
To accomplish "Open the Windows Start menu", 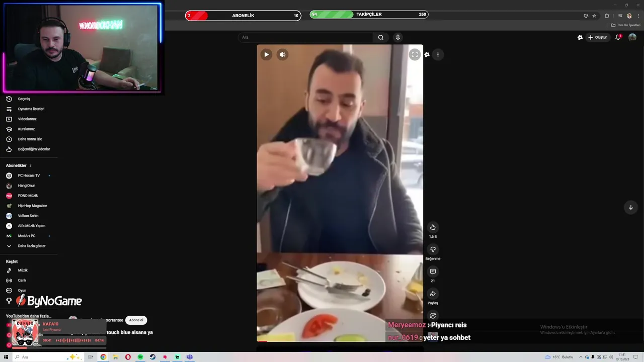I will [6, 357].
